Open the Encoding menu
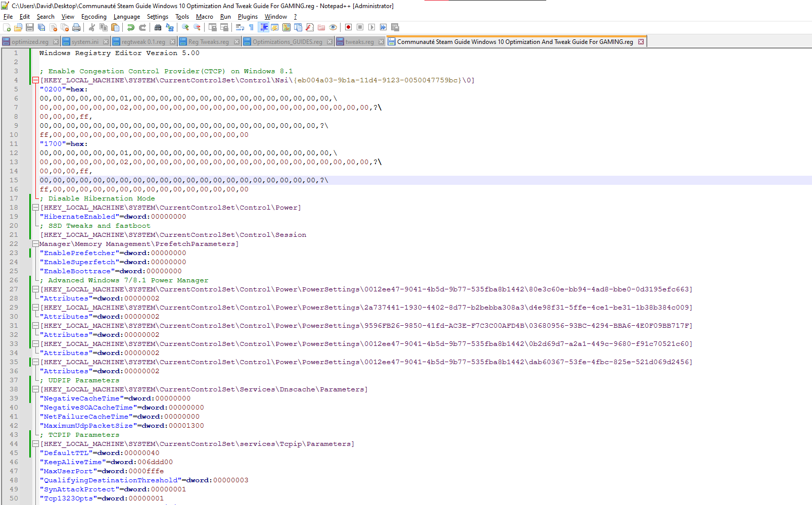This screenshot has height=505, width=812. pyautogui.click(x=94, y=17)
